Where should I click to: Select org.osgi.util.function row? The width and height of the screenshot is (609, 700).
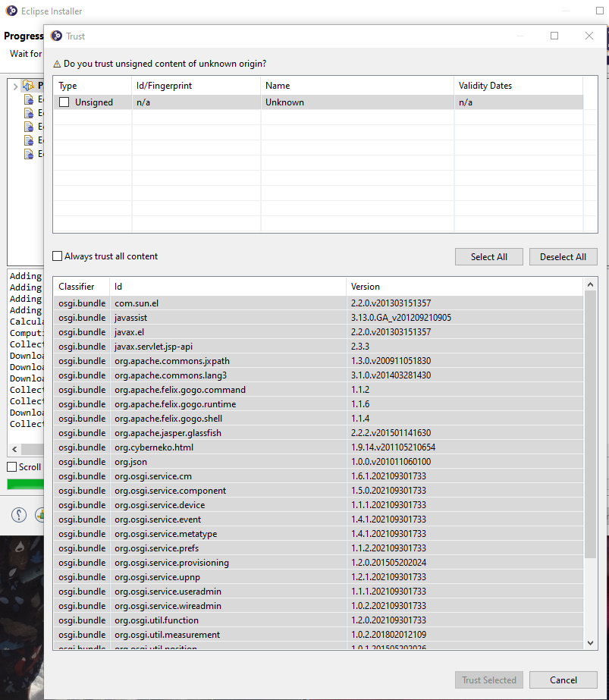coord(319,620)
